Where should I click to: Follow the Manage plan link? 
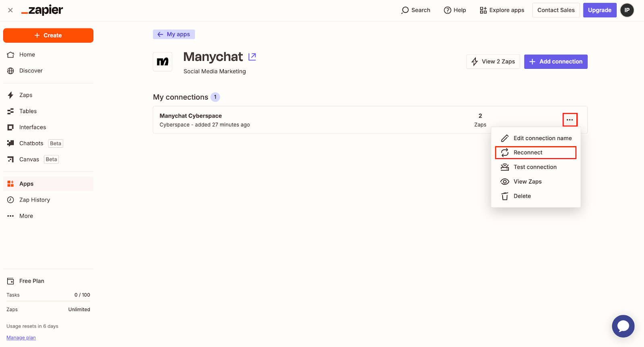pos(21,338)
